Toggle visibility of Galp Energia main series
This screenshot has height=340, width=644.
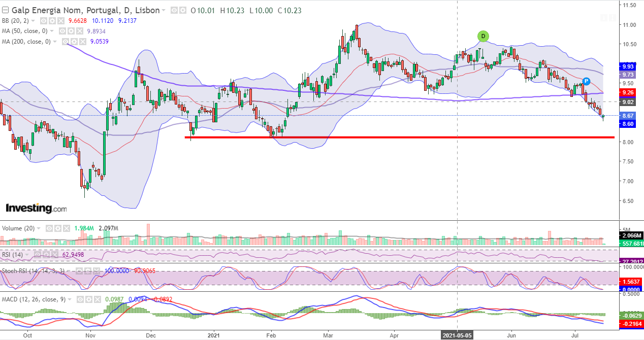pyautogui.click(x=174, y=10)
